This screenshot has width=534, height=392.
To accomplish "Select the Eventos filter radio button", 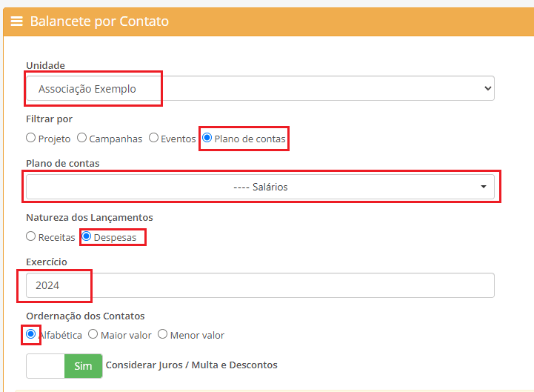I will tap(153, 138).
